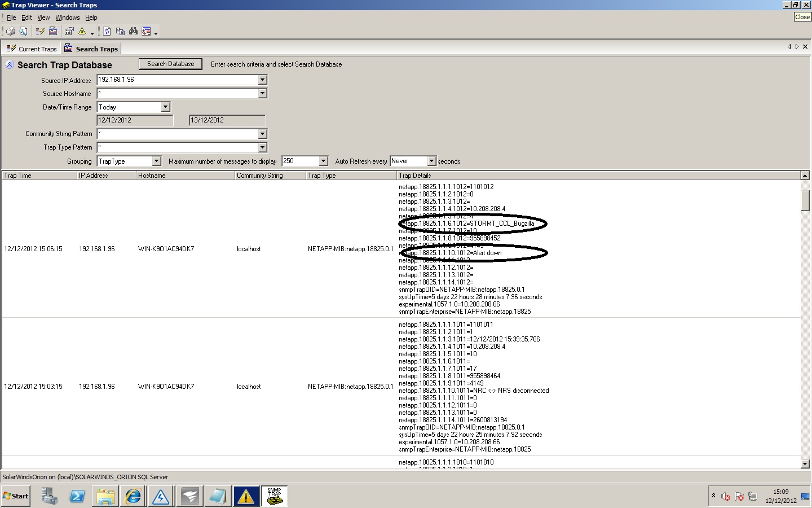Click the blue lightning triangle taskbar icon
812x508 pixels.
point(161,496)
